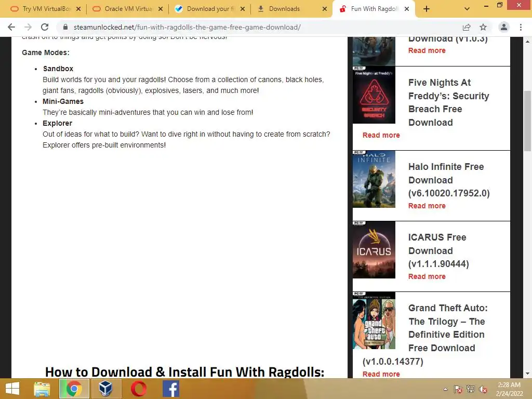This screenshot has height=399, width=532.
Task: Click the scrollbar down arrow
Action: [x=527, y=374]
